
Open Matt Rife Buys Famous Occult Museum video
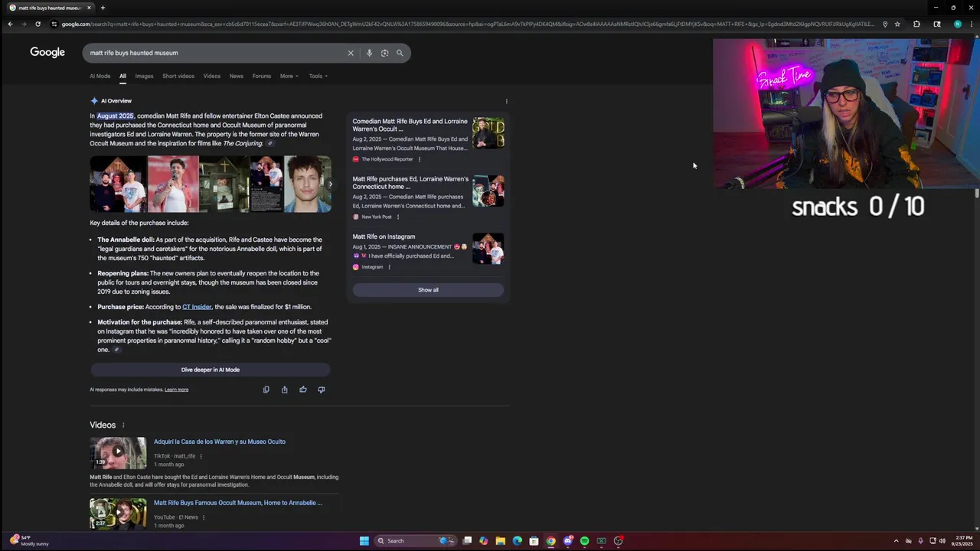238,503
